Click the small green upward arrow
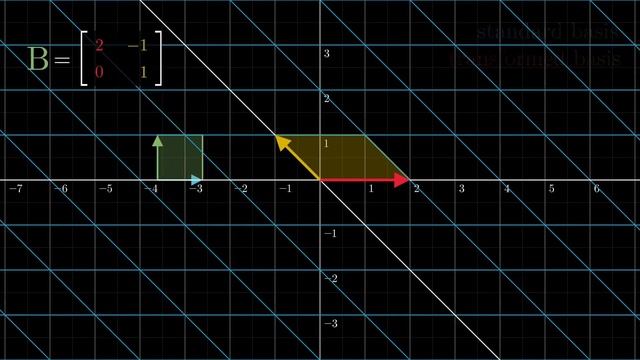 [x=158, y=158]
